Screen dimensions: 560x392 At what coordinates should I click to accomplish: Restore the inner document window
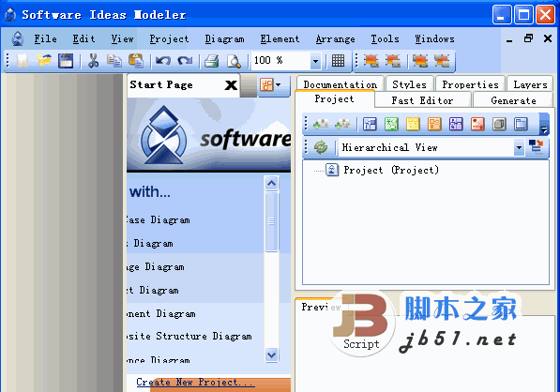click(528, 38)
